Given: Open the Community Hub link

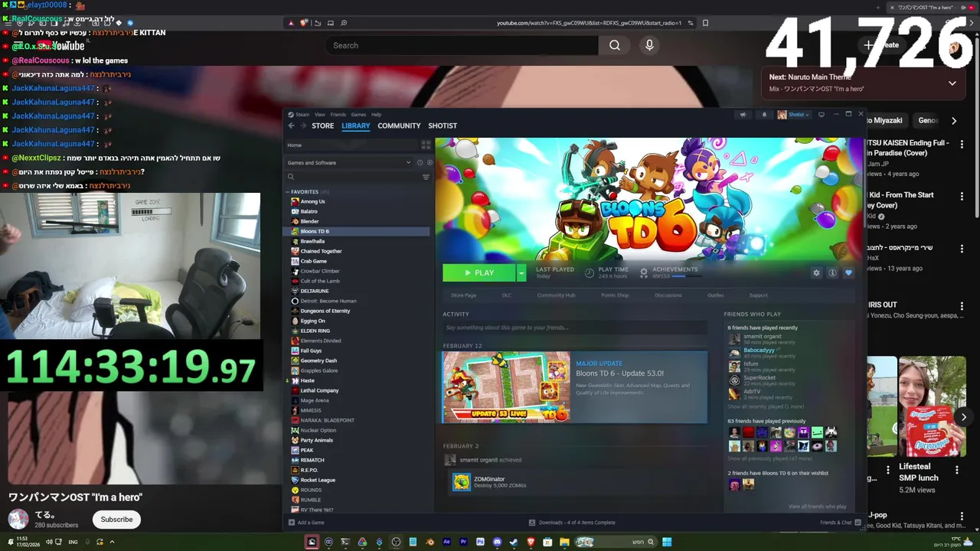Looking at the screenshot, I should [x=556, y=295].
